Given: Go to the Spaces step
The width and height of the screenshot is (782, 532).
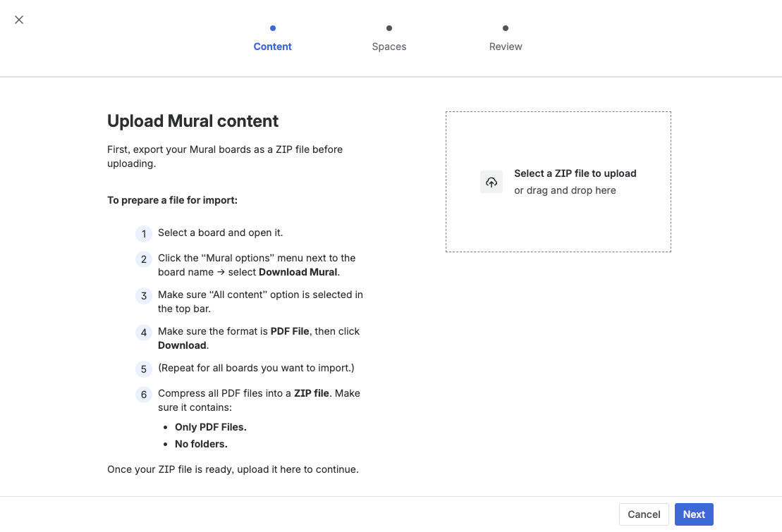Looking at the screenshot, I should click(x=389, y=47).
